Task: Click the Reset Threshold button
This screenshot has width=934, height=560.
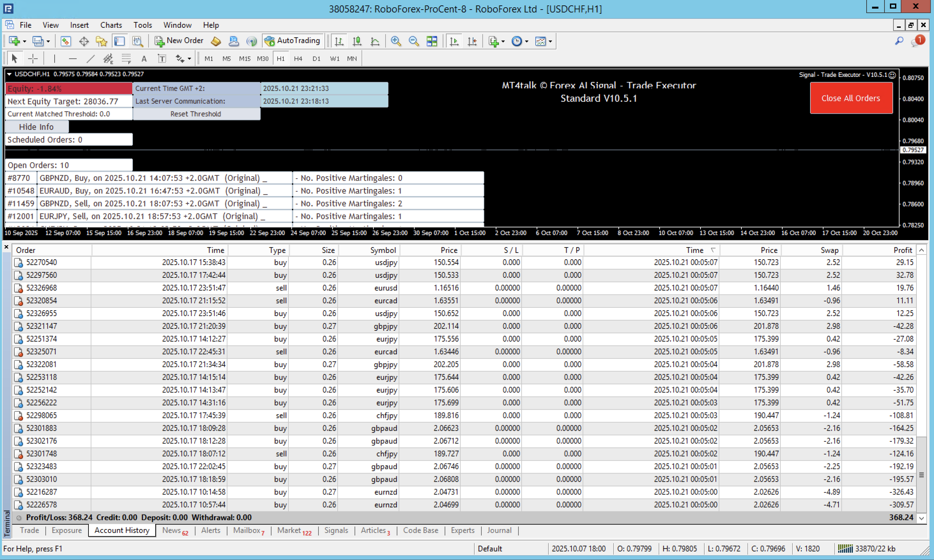Action: (195, 114)
